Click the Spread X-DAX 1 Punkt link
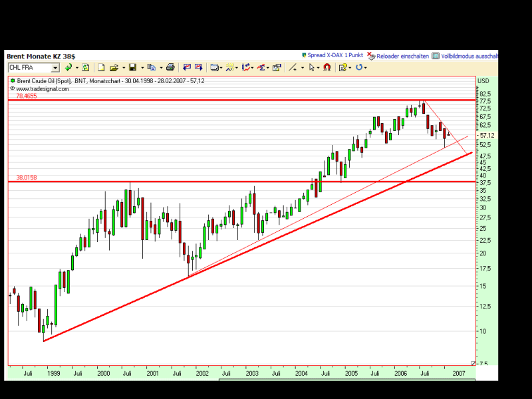 coord(335,55)
